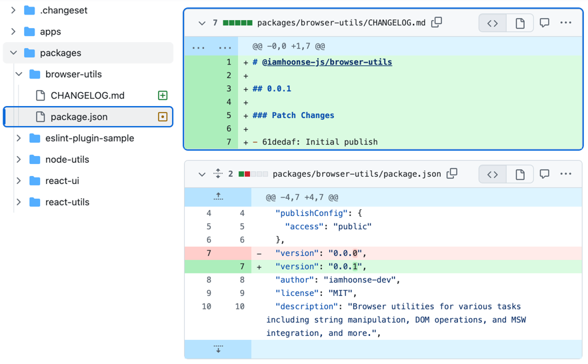
Task: Collapse the packages folder
Action: (13, 53)
